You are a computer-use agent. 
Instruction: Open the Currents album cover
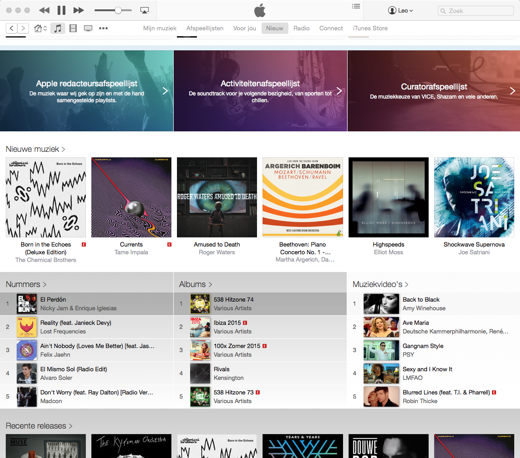(x=131, y=197)
